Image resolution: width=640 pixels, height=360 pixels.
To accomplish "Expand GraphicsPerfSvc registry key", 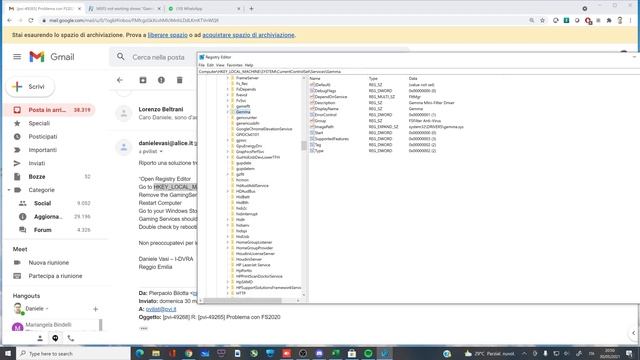I will pos(228,151).
